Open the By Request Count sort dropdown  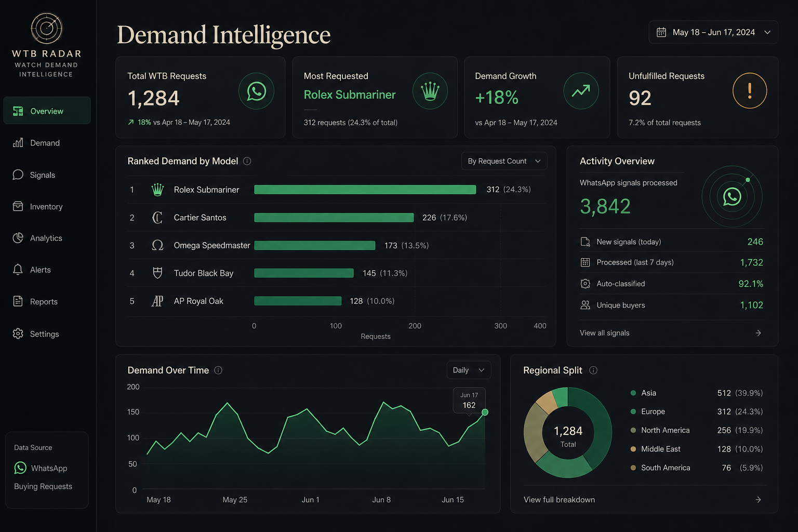(504, 161)
